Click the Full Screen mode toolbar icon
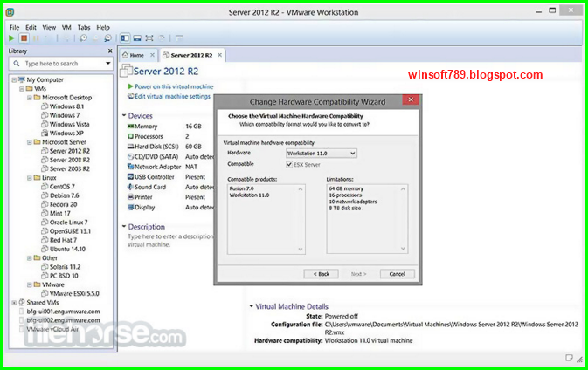The width and height of the screenshot is (588, 370). point(149,38)
